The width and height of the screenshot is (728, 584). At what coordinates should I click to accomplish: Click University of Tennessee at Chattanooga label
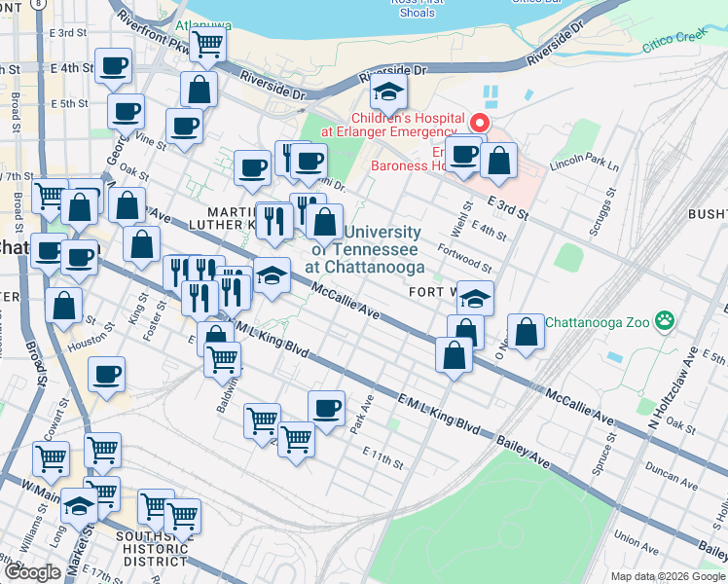click(365, 249)
